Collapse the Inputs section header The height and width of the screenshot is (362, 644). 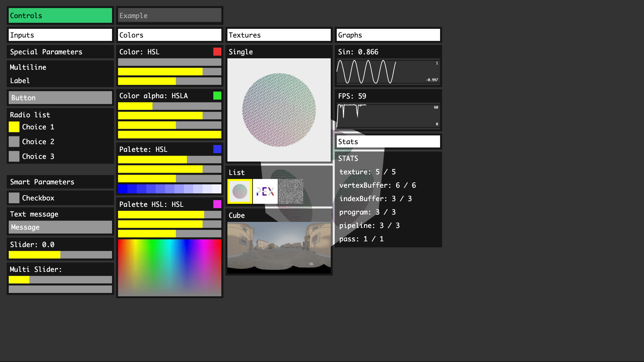(x=60, y=35)
